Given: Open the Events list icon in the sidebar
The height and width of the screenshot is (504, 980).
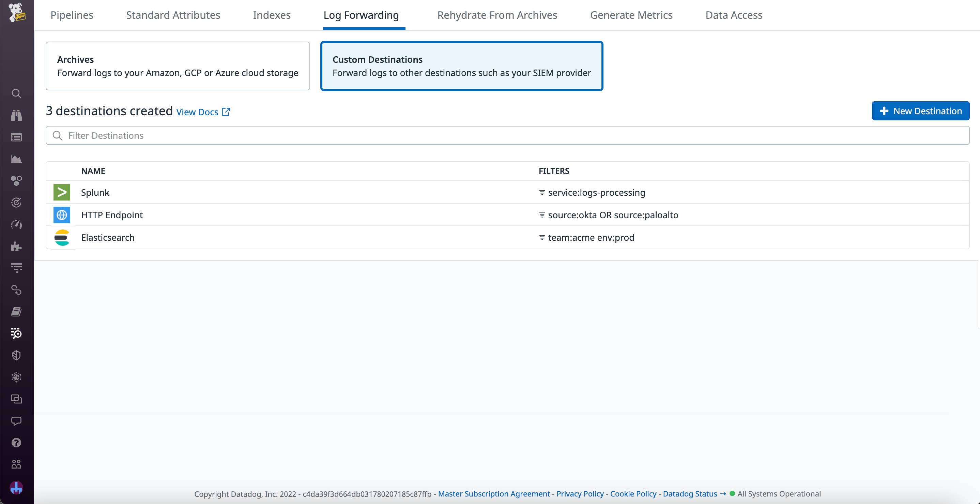Looking at the screenshot, I should pos(16,137).
